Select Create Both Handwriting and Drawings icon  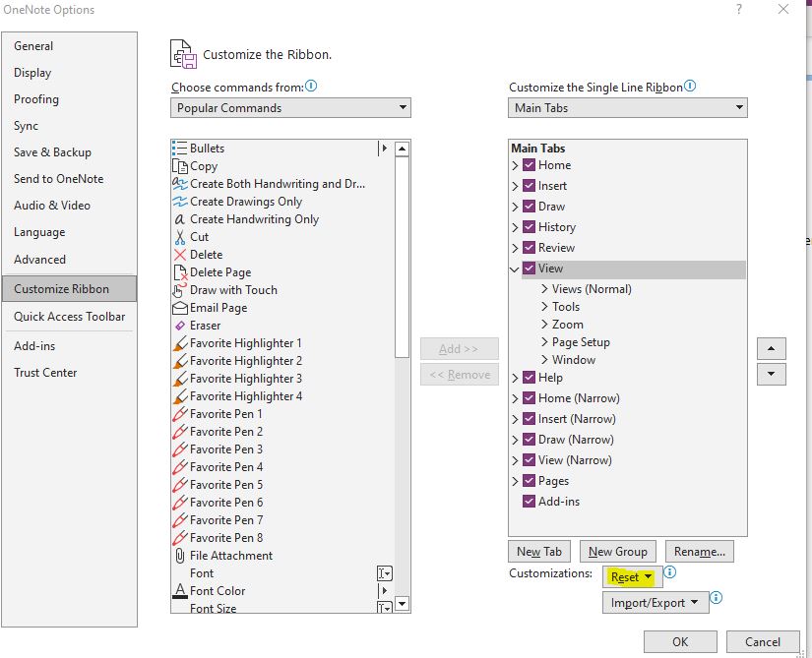click(x=180, y=184)
